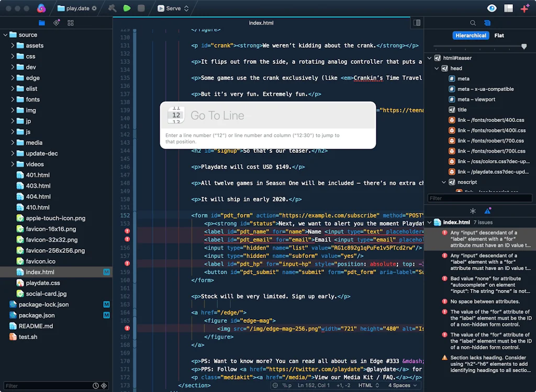The image size is (536, 392).
Task: Adjust the depth slider above the symbol tree
Action: coord(523,47)
